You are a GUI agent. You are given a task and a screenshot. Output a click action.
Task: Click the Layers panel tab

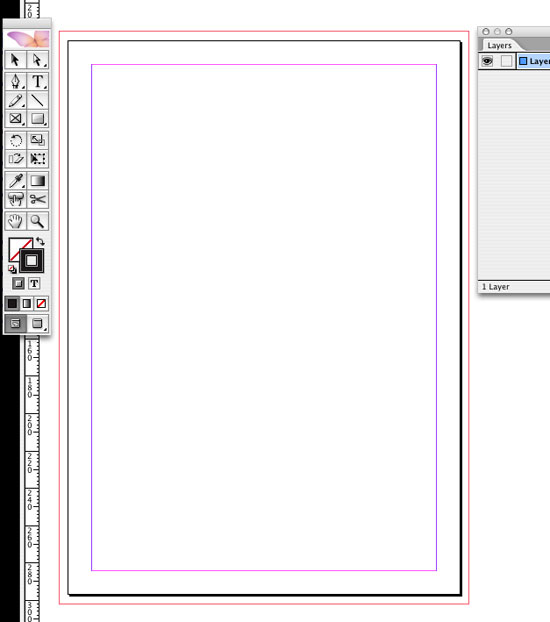point(499,45)
